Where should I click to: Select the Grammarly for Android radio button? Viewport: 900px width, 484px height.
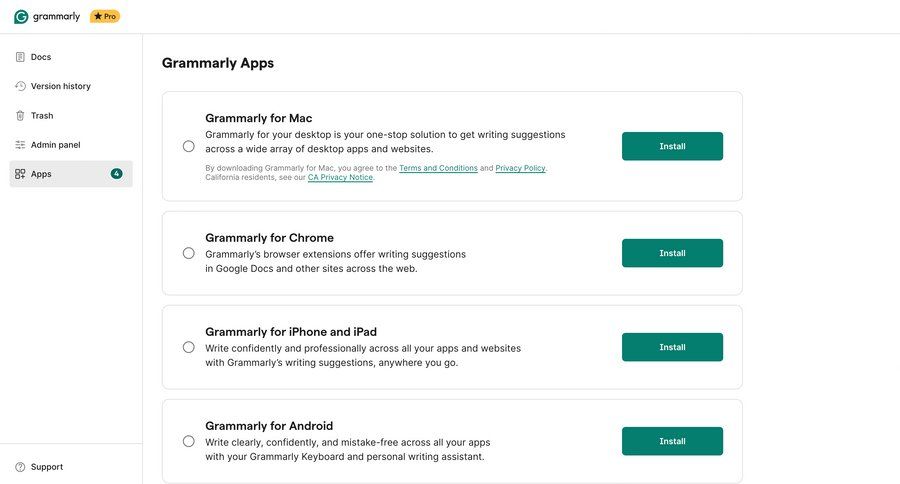coord(188,442)
